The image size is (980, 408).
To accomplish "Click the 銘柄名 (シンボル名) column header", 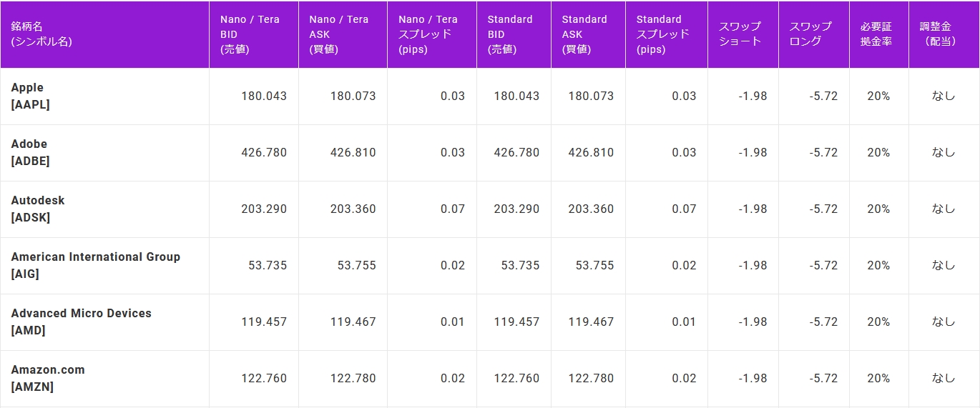I will 41,34.
